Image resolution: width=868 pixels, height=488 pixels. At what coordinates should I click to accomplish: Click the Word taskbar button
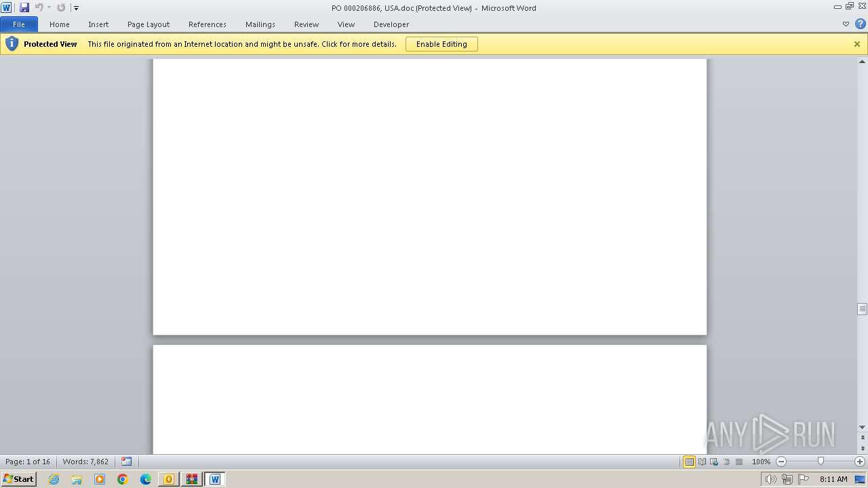215,479
